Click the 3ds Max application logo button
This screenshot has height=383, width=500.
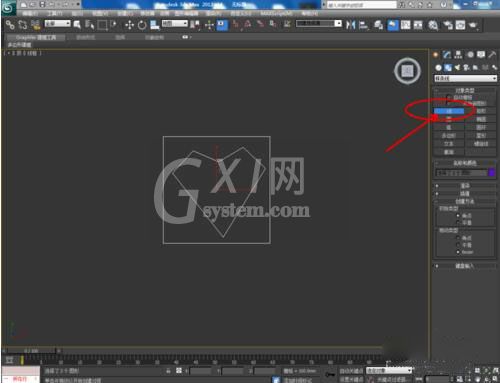click(x=9, y=8)
